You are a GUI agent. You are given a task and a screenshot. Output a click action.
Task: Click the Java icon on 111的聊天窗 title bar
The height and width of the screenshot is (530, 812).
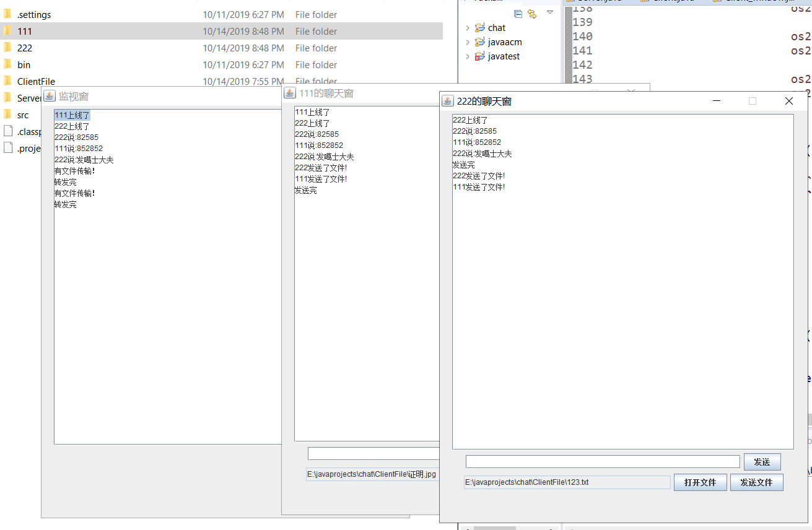pyautogui.click(x=289, y=93)
